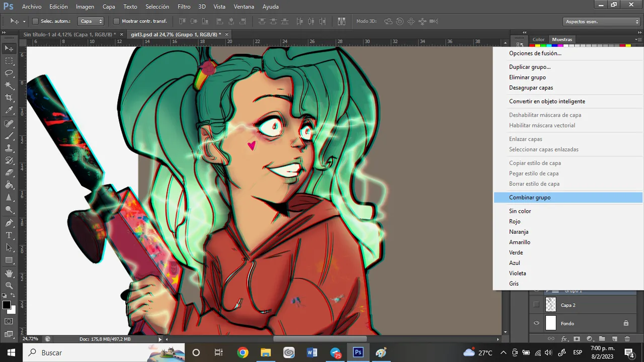Viewport: 644px width, 362px height.
Task: Click the horizontal canvas scrollbar
Action: [320, 339]
